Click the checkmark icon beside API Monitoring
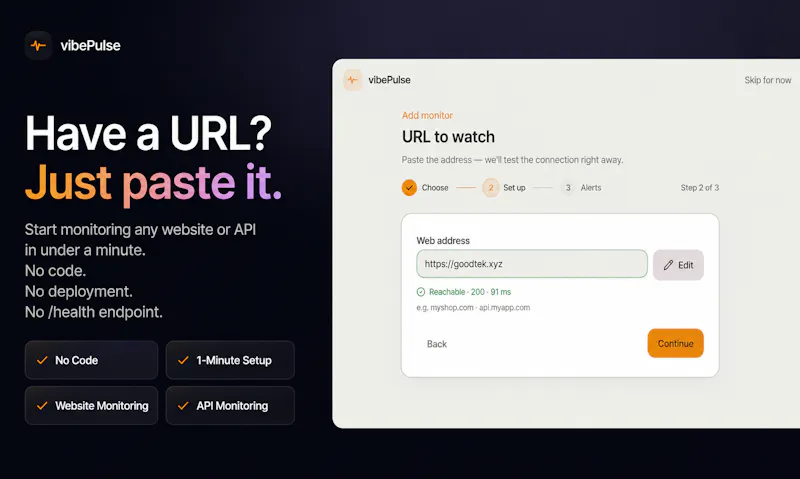This screenshot has width=800, height=479. pyautogui.click(x=183, y=406)
